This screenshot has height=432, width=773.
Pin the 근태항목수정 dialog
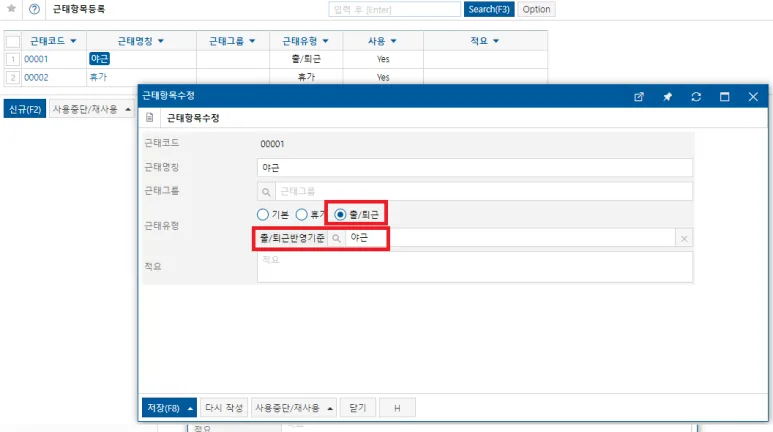(668, 97)
